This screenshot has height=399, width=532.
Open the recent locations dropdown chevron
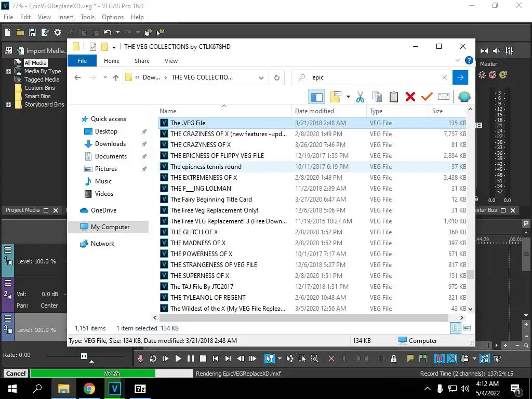[x=105, y=77]
